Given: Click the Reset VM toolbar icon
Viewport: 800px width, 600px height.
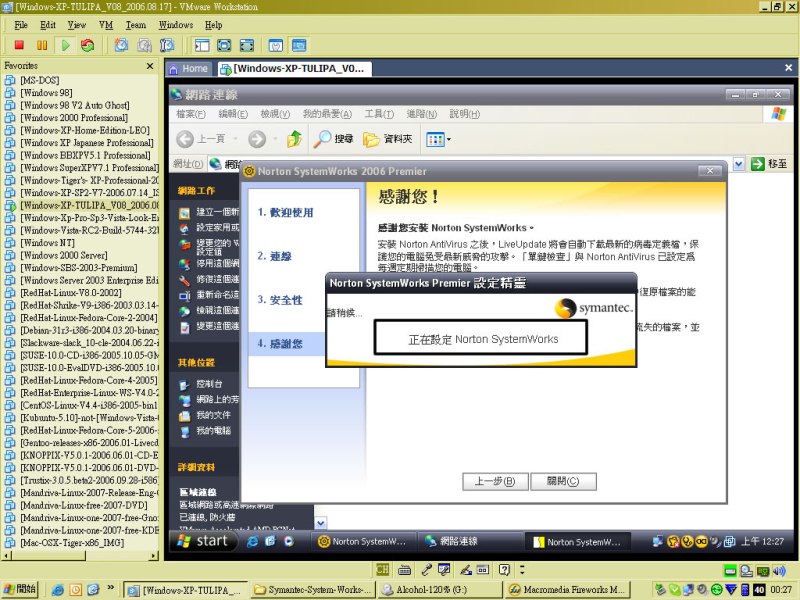Looking at the screenshot, I should point(88,45).
